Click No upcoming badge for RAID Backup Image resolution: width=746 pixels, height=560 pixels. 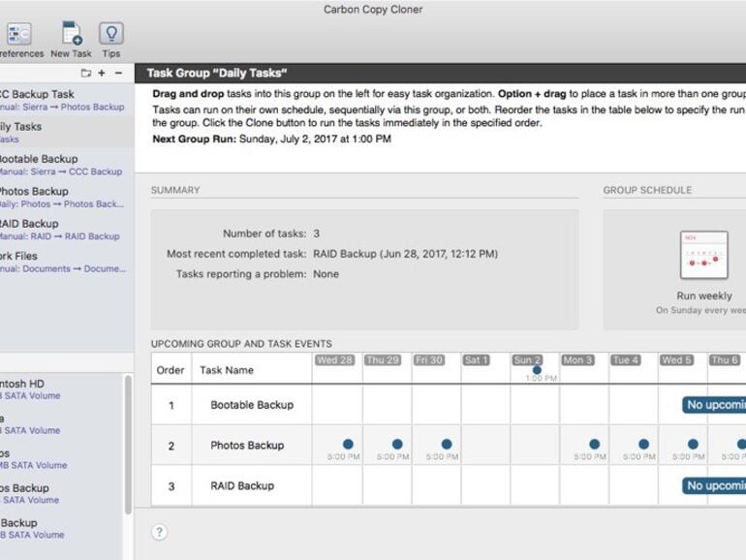click(x=714, y=485)
